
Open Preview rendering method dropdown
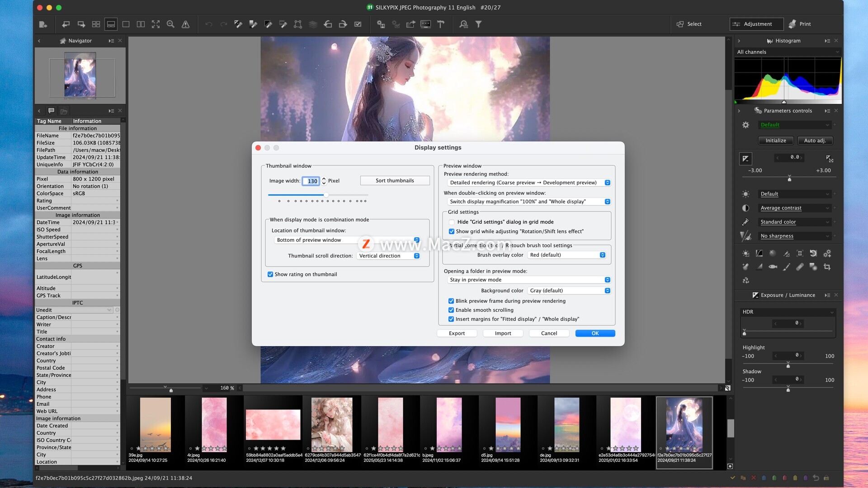tap(529, 183)
